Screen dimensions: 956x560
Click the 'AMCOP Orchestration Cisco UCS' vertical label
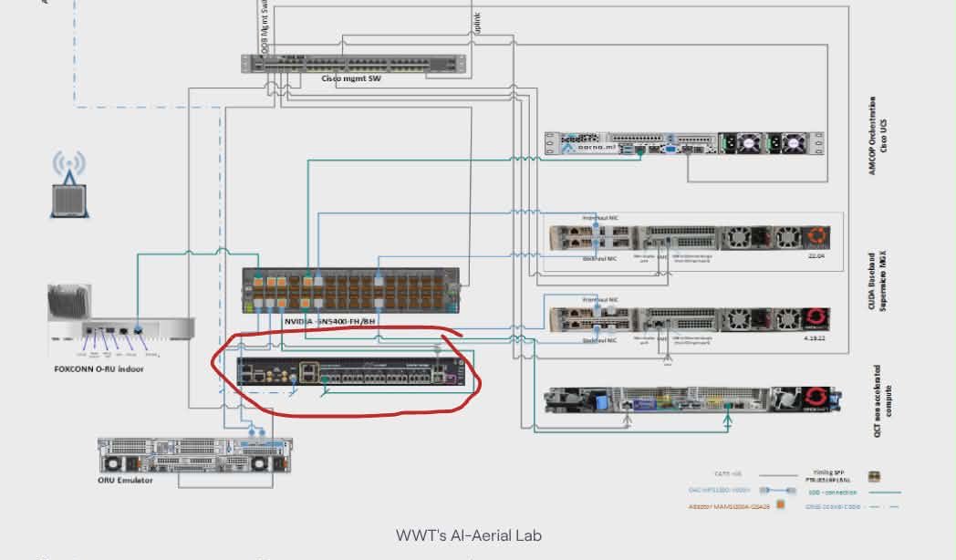point(878,135)
